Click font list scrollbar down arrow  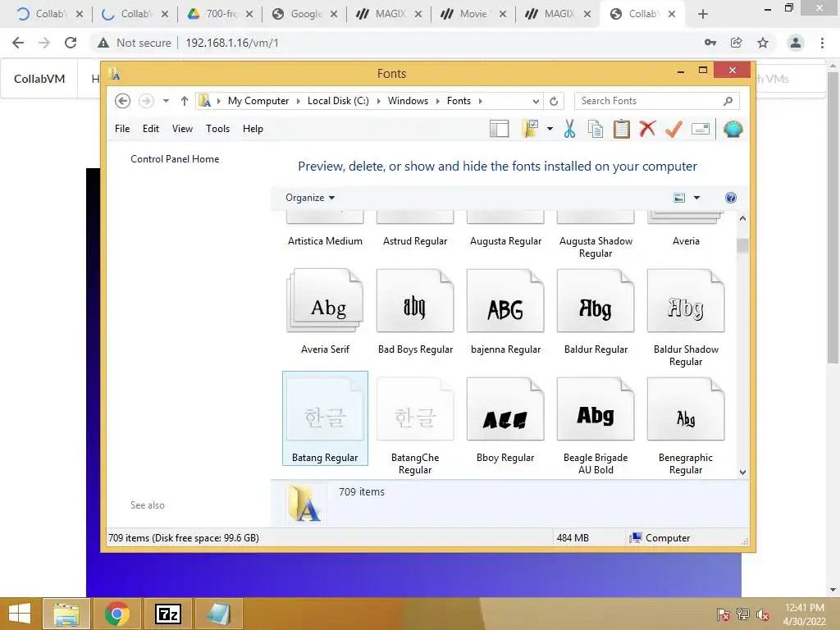pyautogui.click(x=742, y=472)
